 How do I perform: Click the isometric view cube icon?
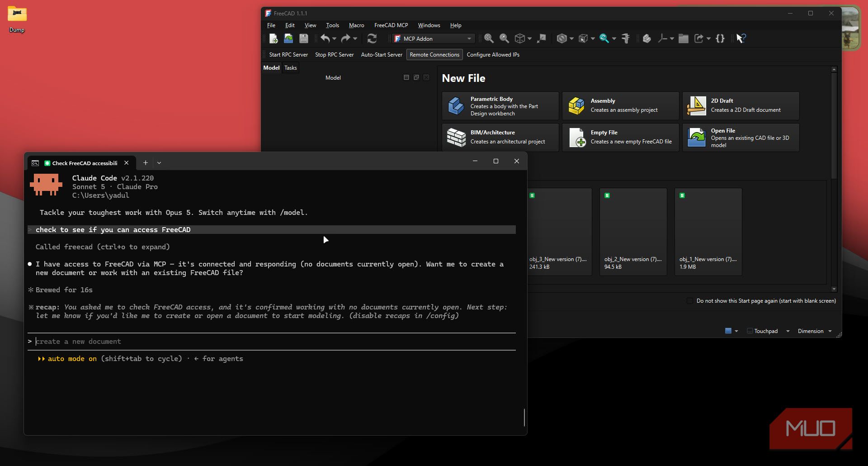tap(520, 38)
